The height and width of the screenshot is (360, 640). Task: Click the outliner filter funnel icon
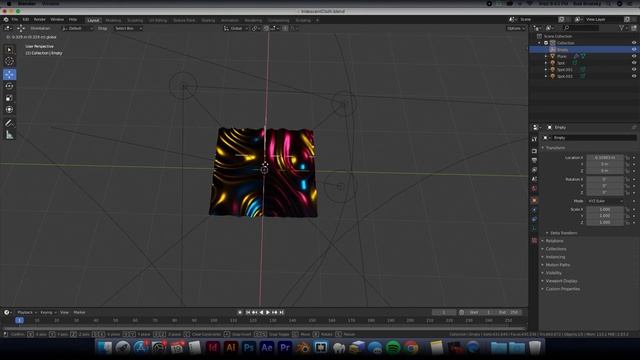click(x=622, y=28)
